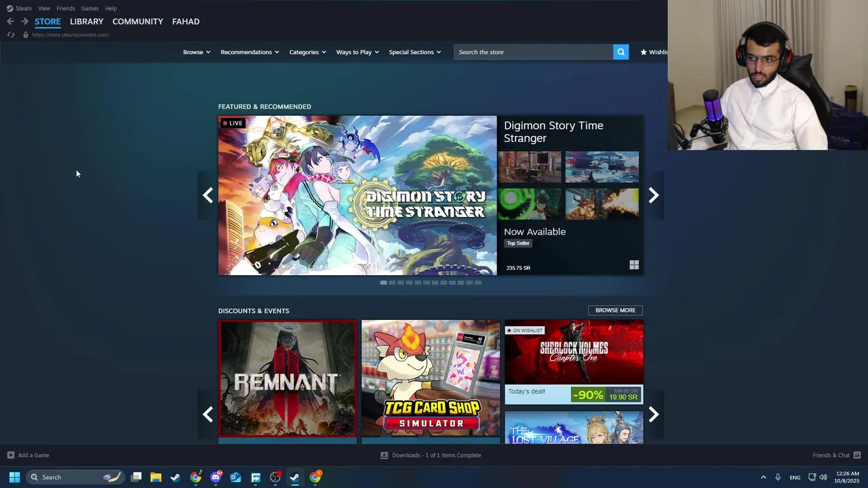Click the Friends & Chat label

point(831,455)
